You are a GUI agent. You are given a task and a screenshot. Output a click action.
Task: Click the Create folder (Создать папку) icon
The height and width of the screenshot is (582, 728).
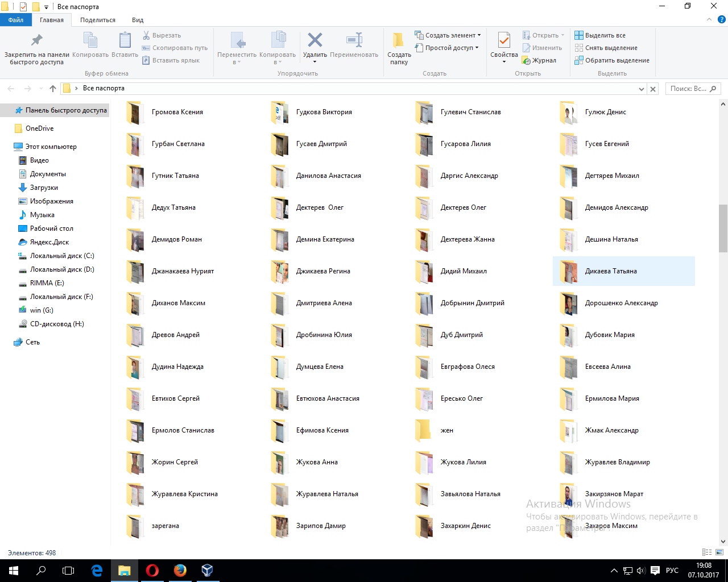click(x=399, y=41)
